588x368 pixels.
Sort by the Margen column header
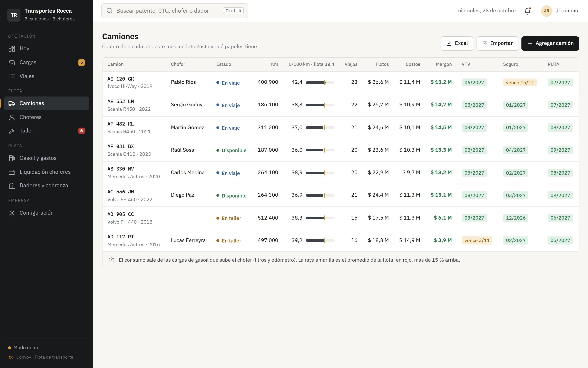(x=444, y=64)
